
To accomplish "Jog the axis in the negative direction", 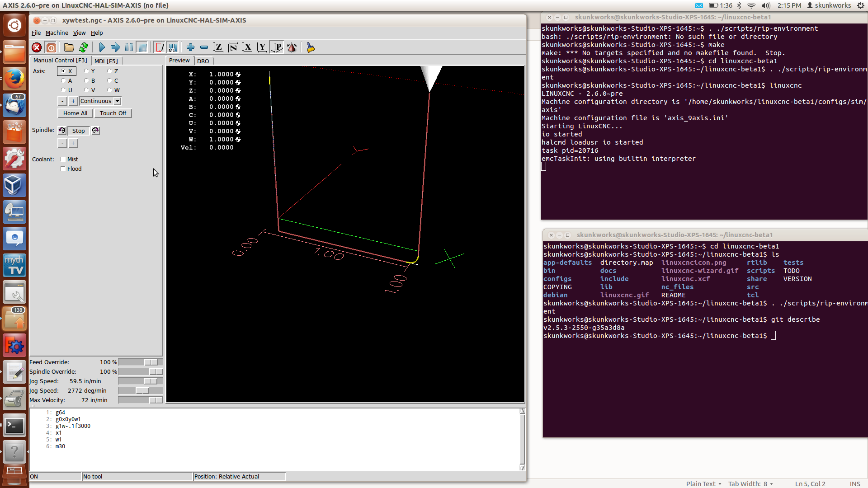I will tap(62, 101).
